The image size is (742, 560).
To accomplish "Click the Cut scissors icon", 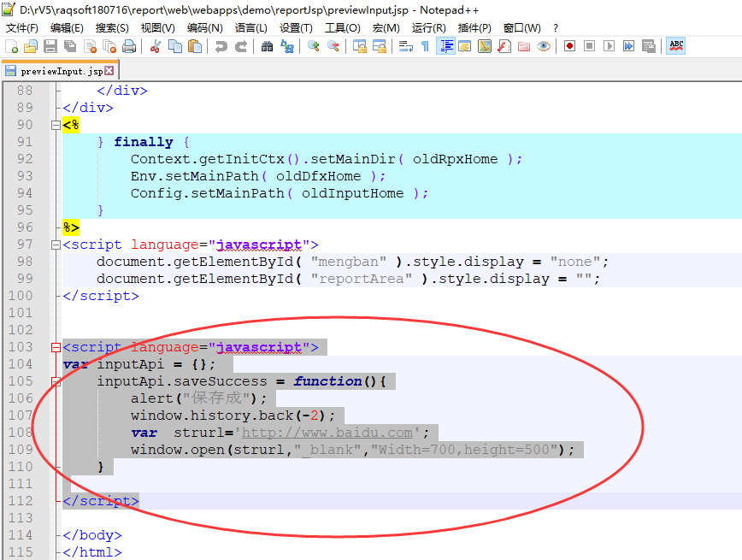I will point(156,46).
